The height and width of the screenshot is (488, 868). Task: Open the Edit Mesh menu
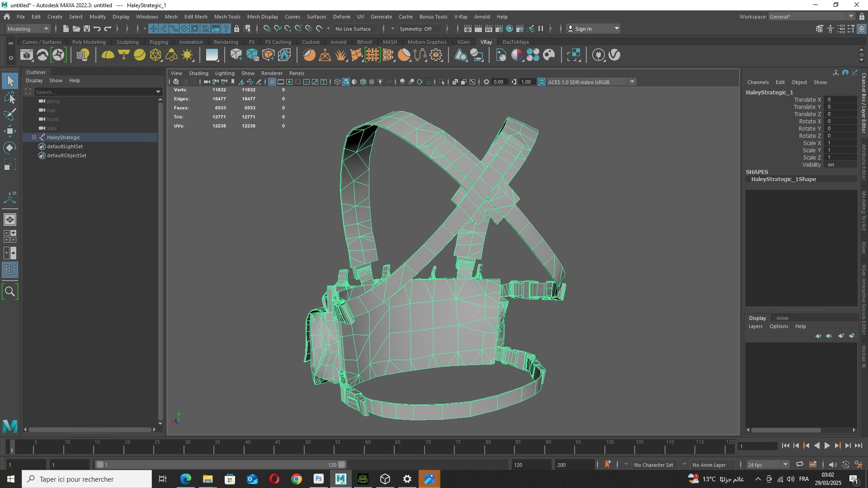tap(195, 17)
